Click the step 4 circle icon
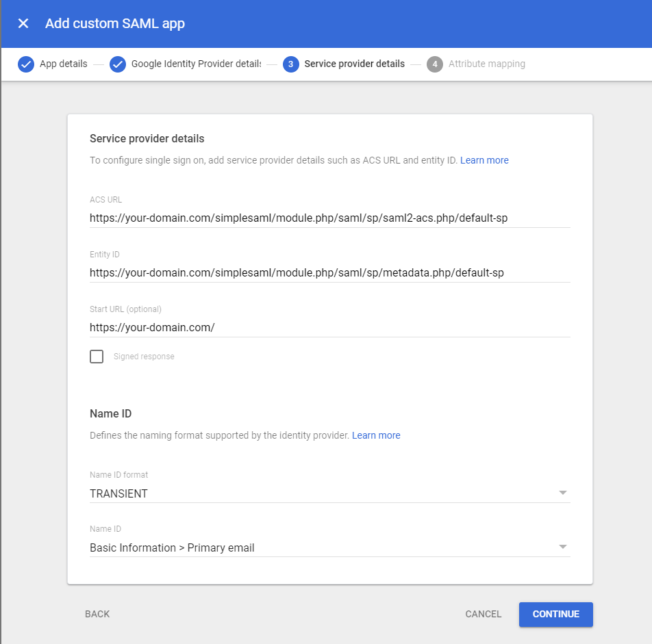 [434, 64]
